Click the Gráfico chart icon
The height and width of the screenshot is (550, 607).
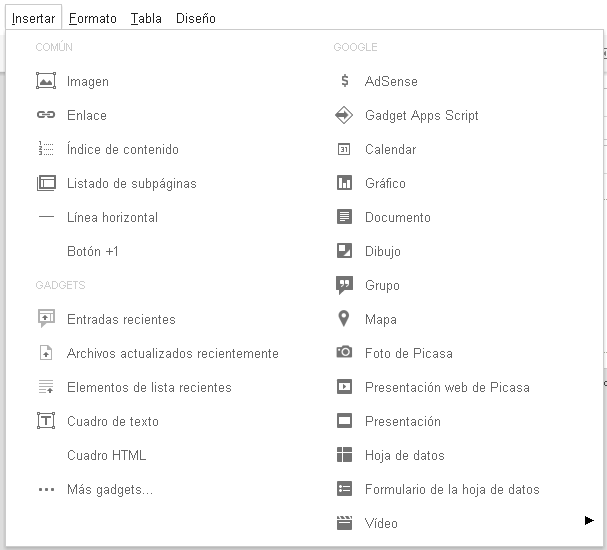point(345,183)
